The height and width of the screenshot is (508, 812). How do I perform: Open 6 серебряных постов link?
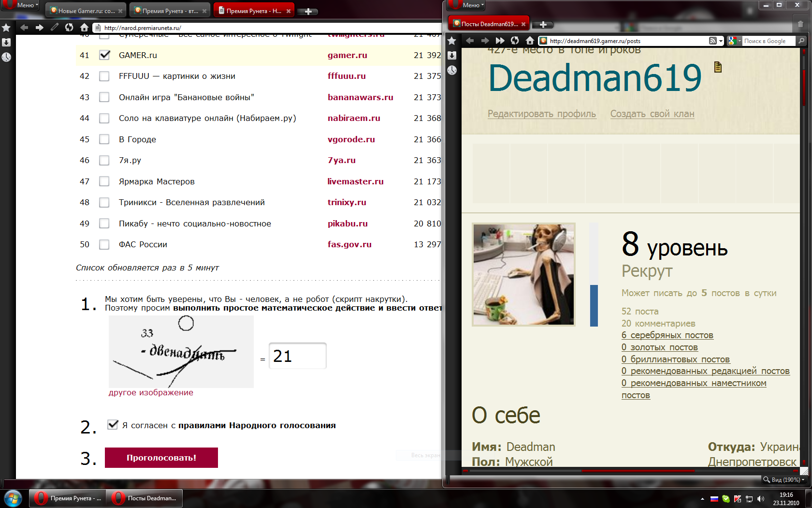point(667,335)
